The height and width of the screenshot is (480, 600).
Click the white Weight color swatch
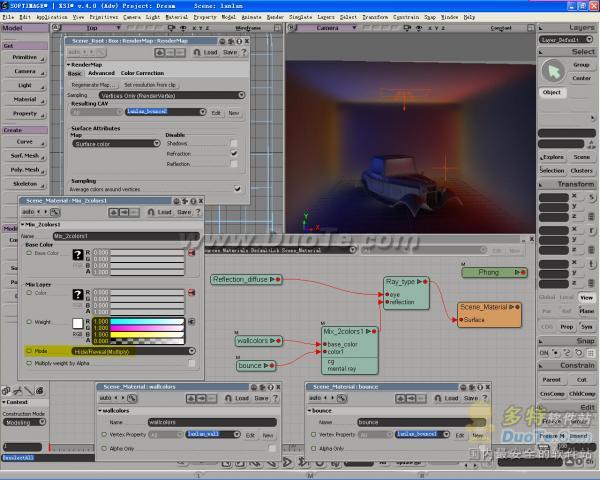77,323
